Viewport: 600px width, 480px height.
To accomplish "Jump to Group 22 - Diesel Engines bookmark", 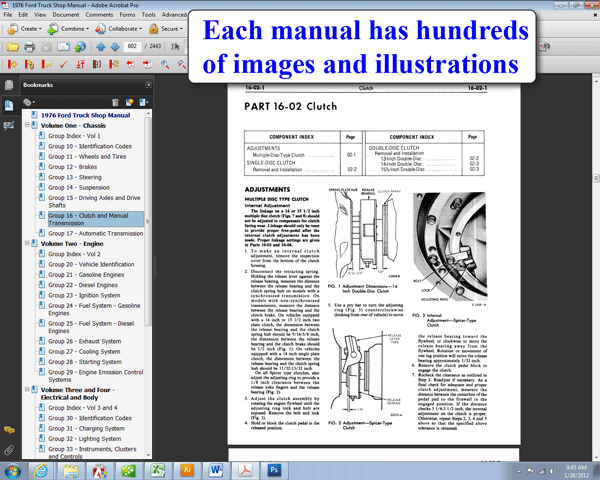I will [x=83, y=285].
